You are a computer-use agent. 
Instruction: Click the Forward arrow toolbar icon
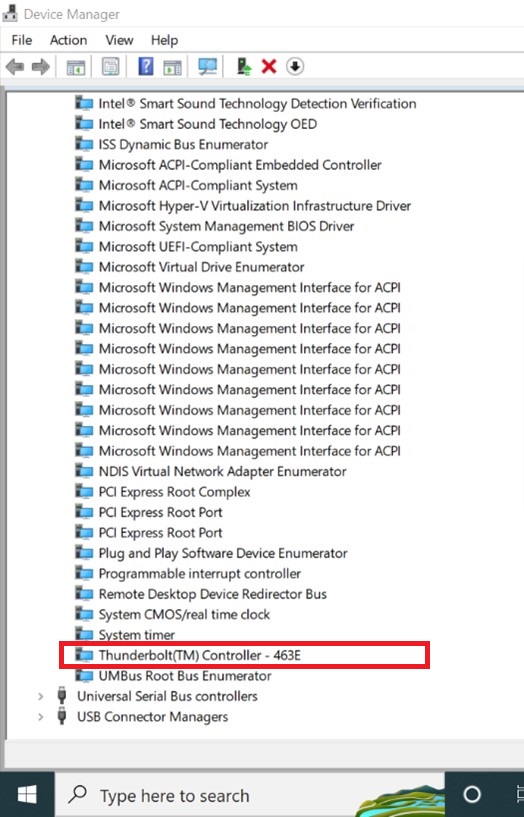[x=41, y=67]
